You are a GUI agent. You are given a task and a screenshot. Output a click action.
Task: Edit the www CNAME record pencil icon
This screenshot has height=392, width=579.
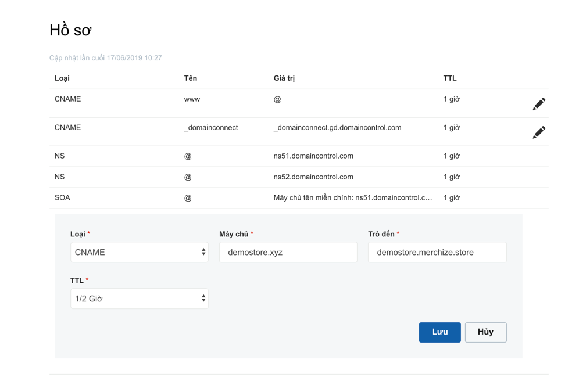pyautogui.click(x=539, y=104)
